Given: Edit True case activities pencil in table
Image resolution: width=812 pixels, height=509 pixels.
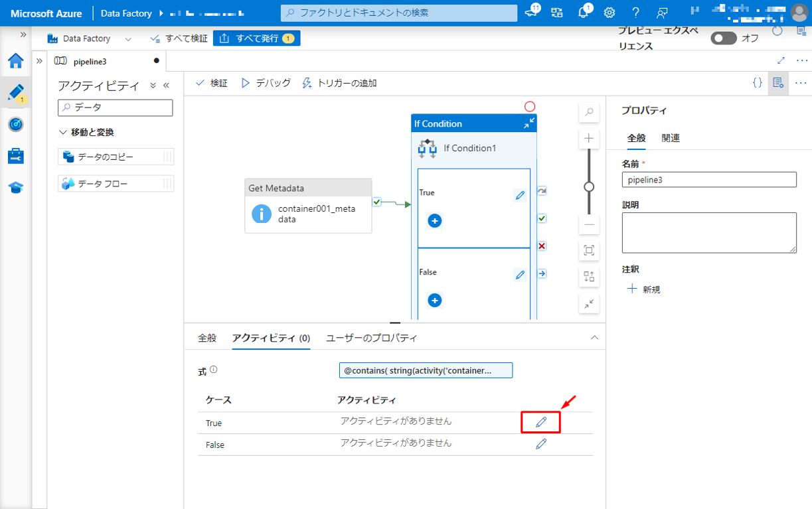Looking at the screenshot, I should pos(541,422).
